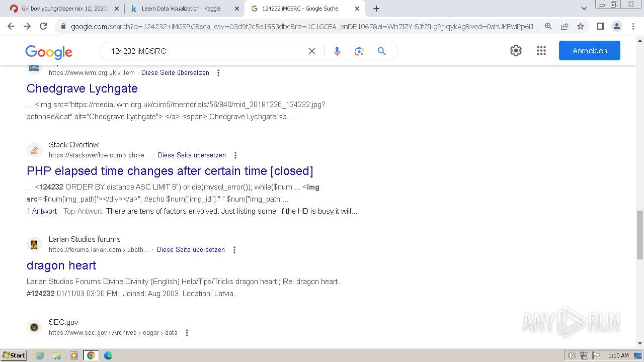Click the address bar URL
The image size is (644, 362).
304,27
